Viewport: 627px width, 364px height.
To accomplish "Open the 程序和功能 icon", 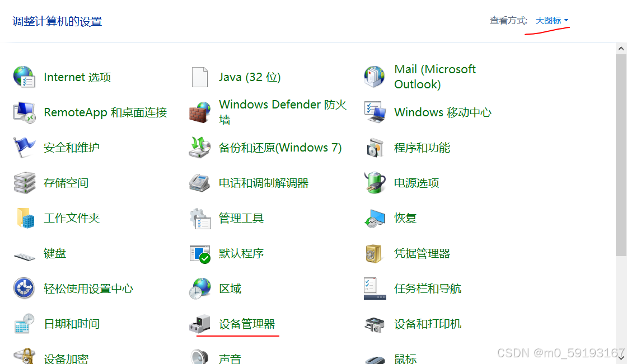I will click(x=375, y=148).
